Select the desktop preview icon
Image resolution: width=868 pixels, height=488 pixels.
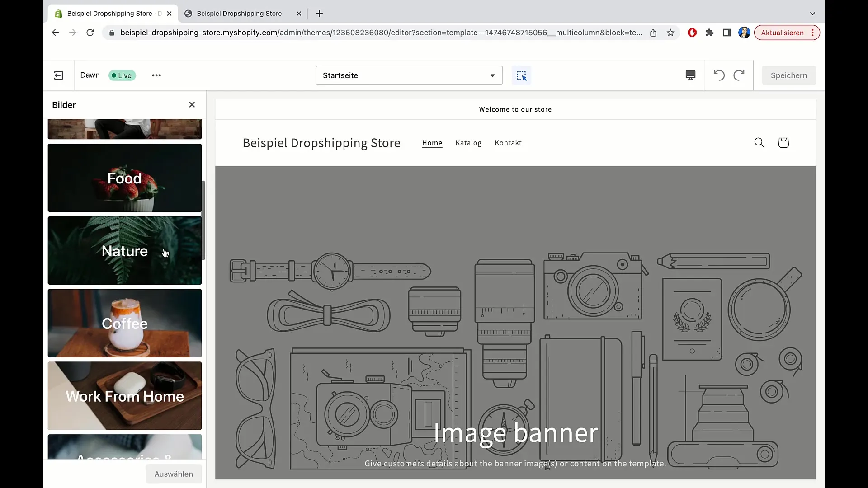coord(690,75)
